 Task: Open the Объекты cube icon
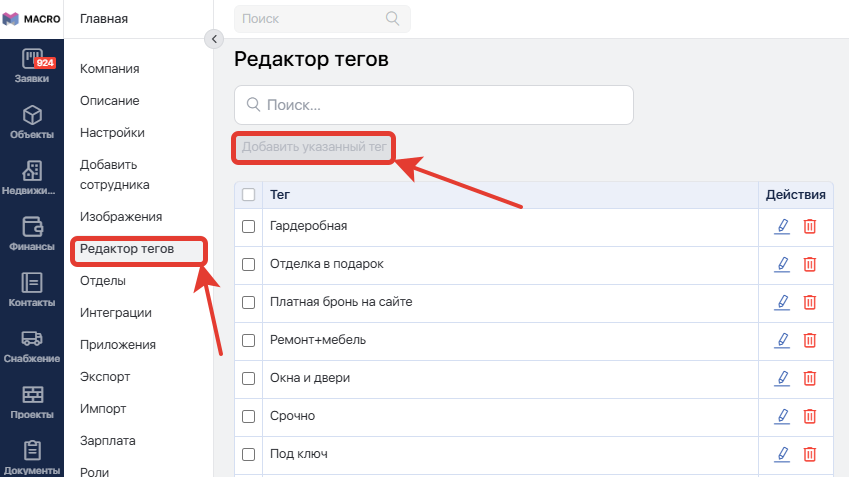pos(32,115)
